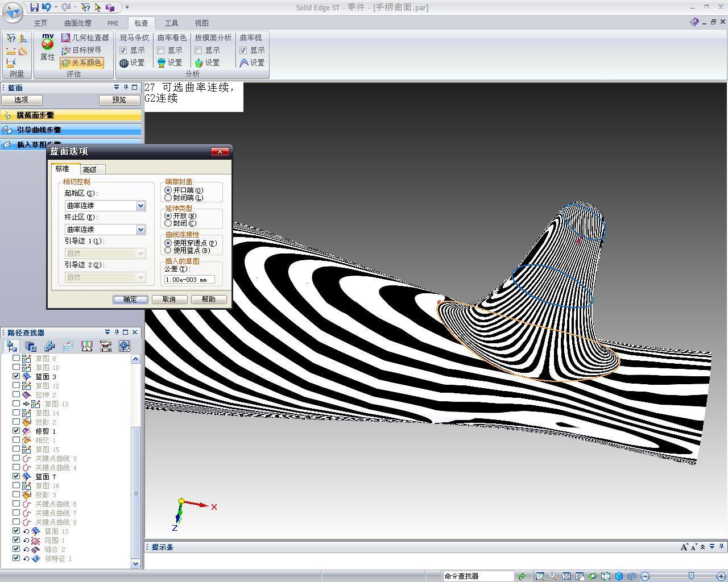Viewport: 728px width, 582px height.
Task: Undo the last action
Action: click(x=47, y=7)
